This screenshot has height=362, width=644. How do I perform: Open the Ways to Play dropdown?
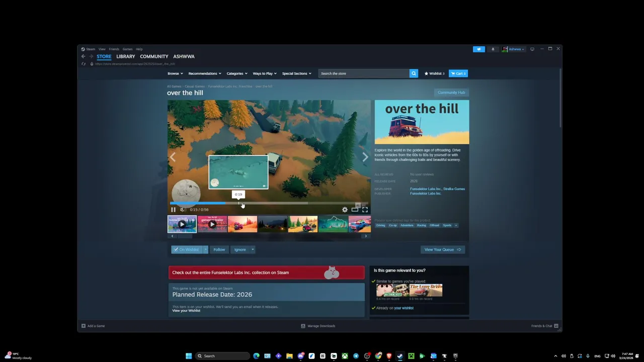coord(265,73)
